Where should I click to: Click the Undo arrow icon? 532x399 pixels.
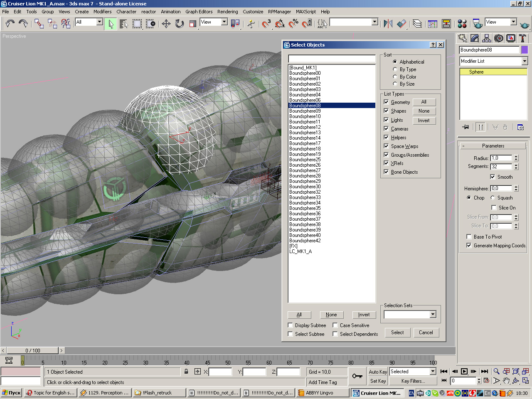click(10, 24)
